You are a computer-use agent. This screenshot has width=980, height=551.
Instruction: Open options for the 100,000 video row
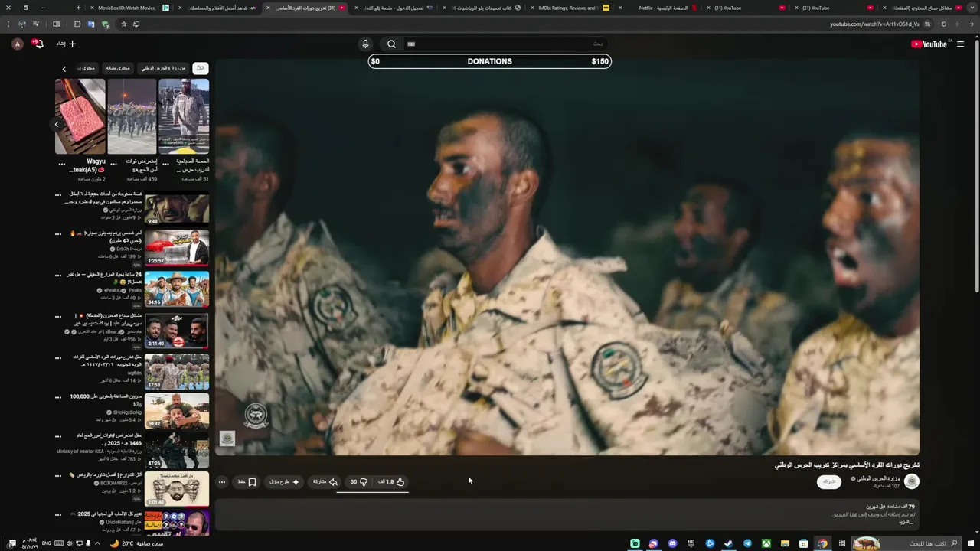[x=58, y=396]
